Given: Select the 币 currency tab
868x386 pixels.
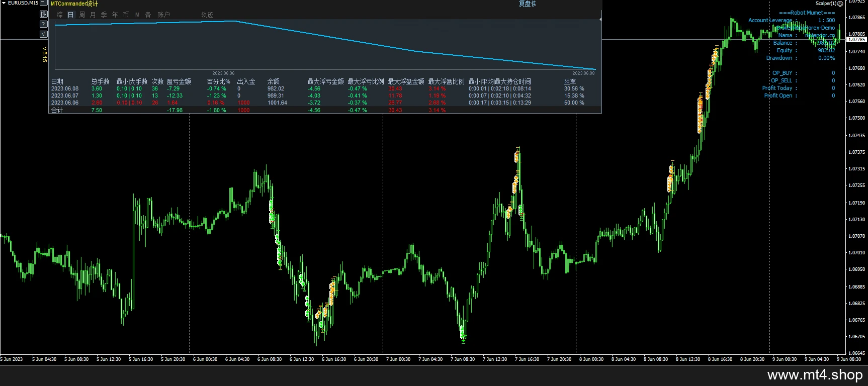Looking at the screenshot, I should pos(126,15).
